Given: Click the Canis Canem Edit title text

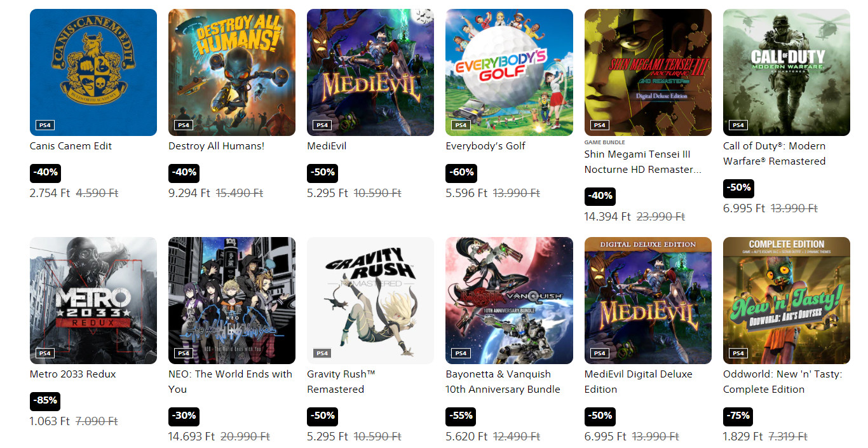Looking at the screenshot, I should click(71, 146).
